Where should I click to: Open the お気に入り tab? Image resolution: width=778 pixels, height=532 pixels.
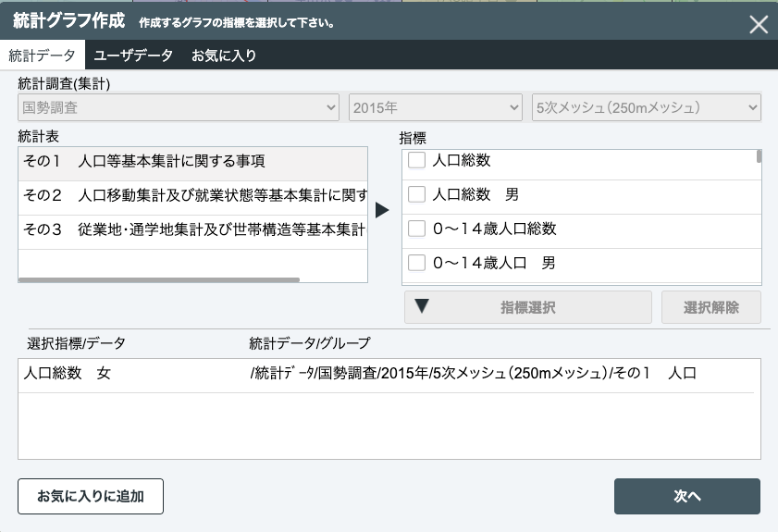click(224, 56)
